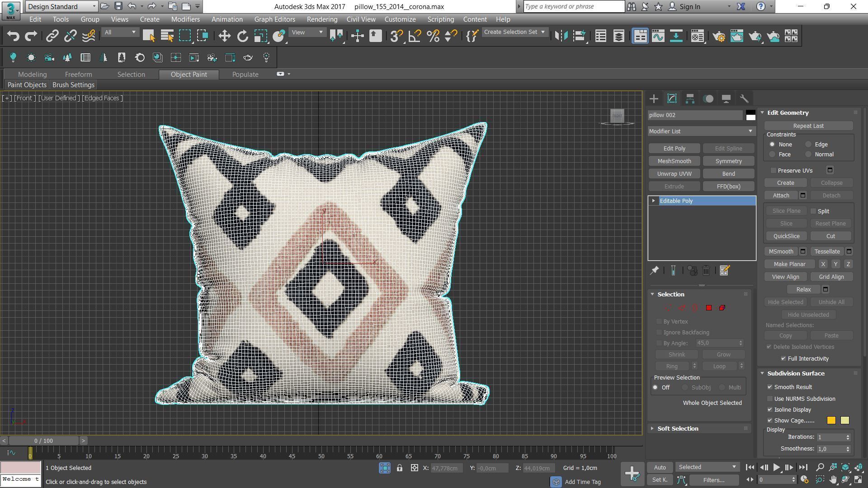Open the Utilities wrench panel tab
This screenshot has height=488, width=868.
[x=744, y=99]
